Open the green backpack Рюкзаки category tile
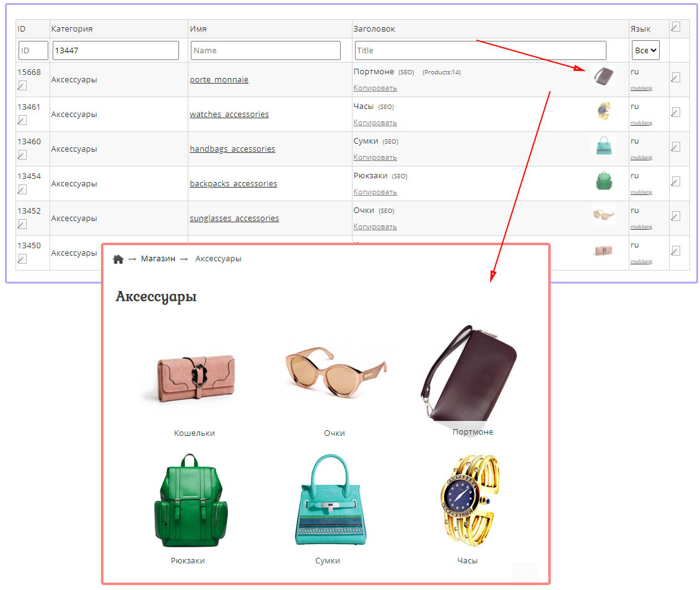The image size is (700, 590). point(189,501)
